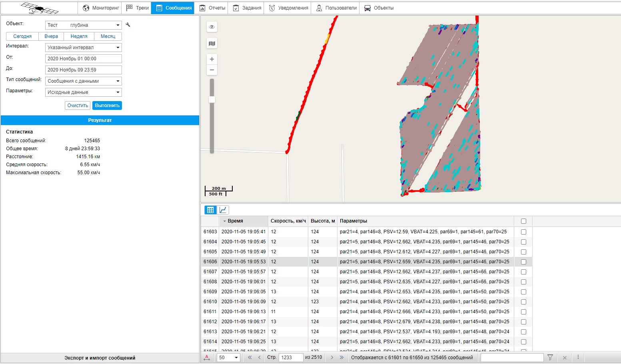Click the Очистить button
The width and height of the screenshot is (621, 364).
(78, 105)
